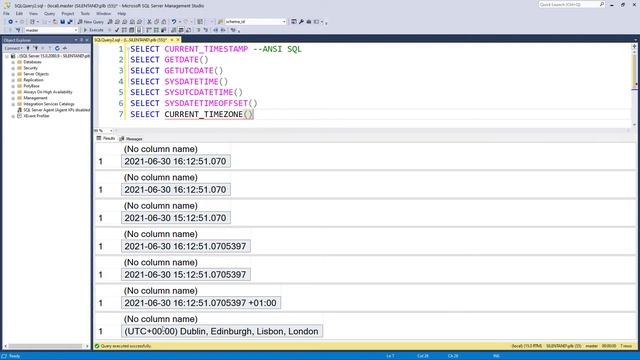
Task: Expand the Integration Services Catalogs node
Action: [x=13, y=104]
